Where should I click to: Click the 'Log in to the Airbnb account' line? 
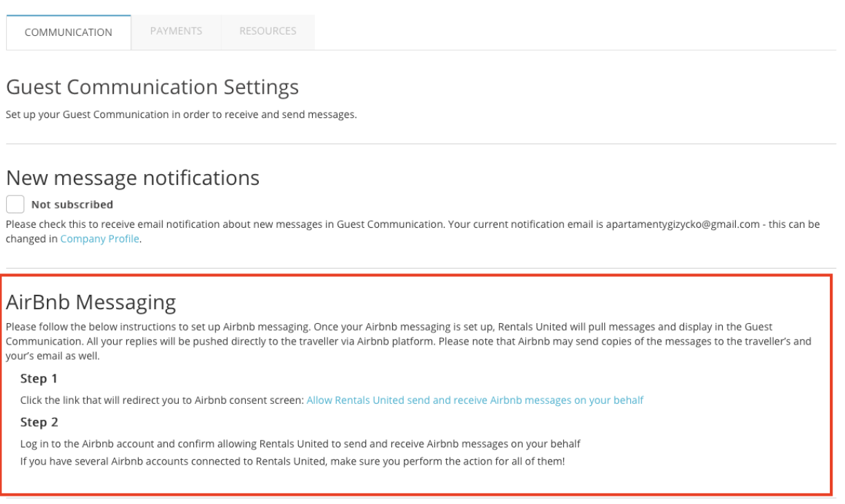(x=300, y=443)
